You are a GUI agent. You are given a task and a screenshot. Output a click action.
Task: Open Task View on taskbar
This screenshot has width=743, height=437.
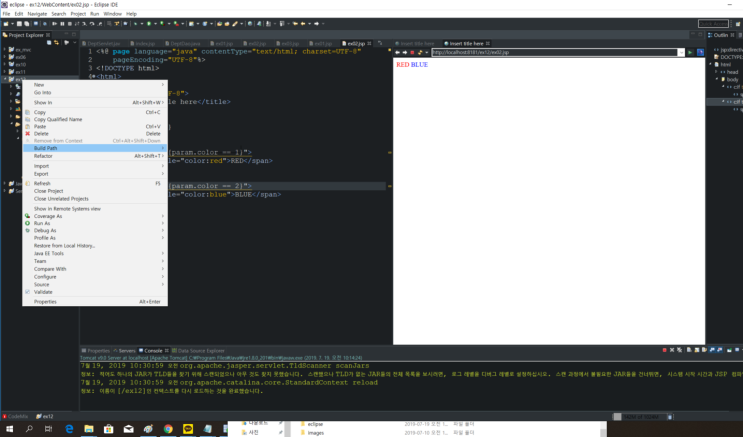pos(49,429)
